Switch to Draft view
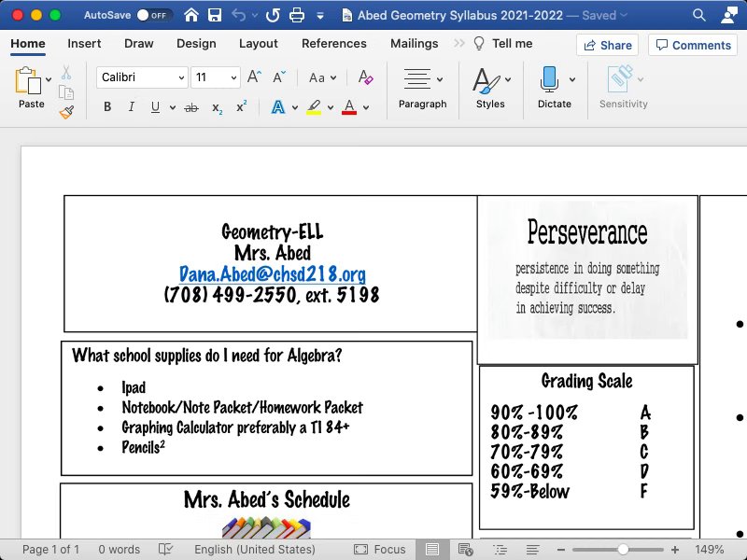 (x=532, y=550)
